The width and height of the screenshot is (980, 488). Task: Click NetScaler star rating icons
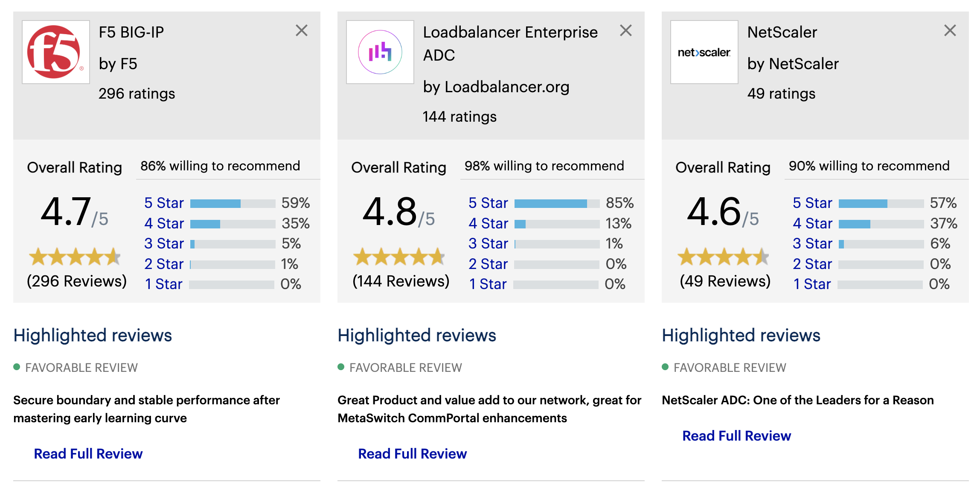(x=724, y=257)
